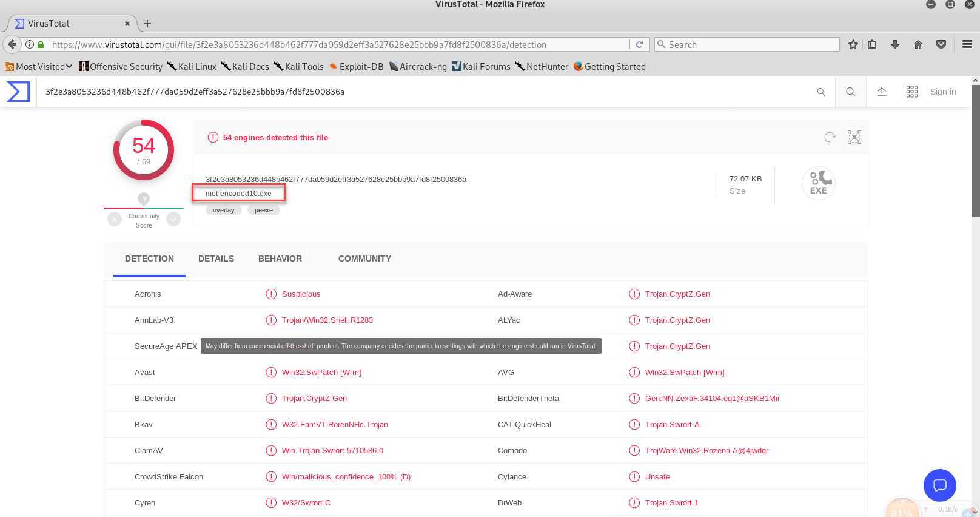Click the VirusTotal hash search field

pos(425,92)
